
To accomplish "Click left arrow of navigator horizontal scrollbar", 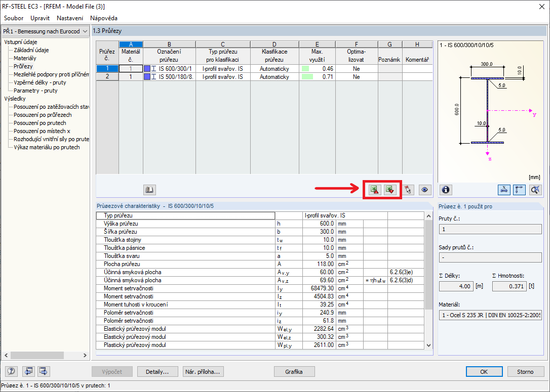I will 6,355.
